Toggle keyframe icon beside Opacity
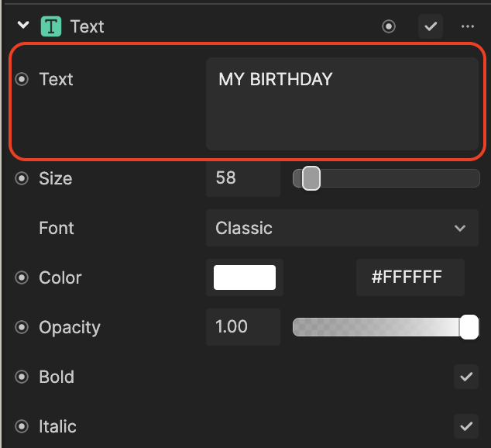The image size is (491, 448). pos(22,327)
